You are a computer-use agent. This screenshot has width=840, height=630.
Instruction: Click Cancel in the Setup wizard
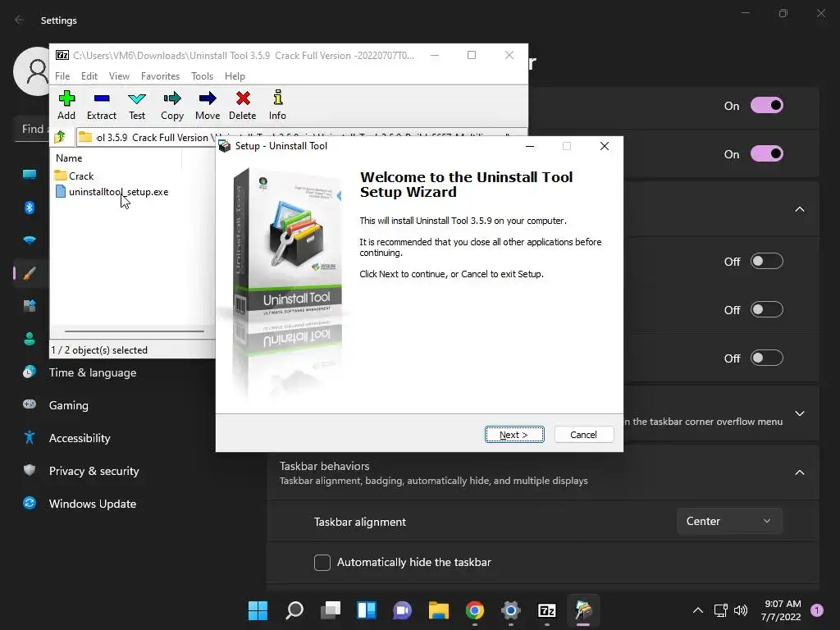[x=583, y=435]
